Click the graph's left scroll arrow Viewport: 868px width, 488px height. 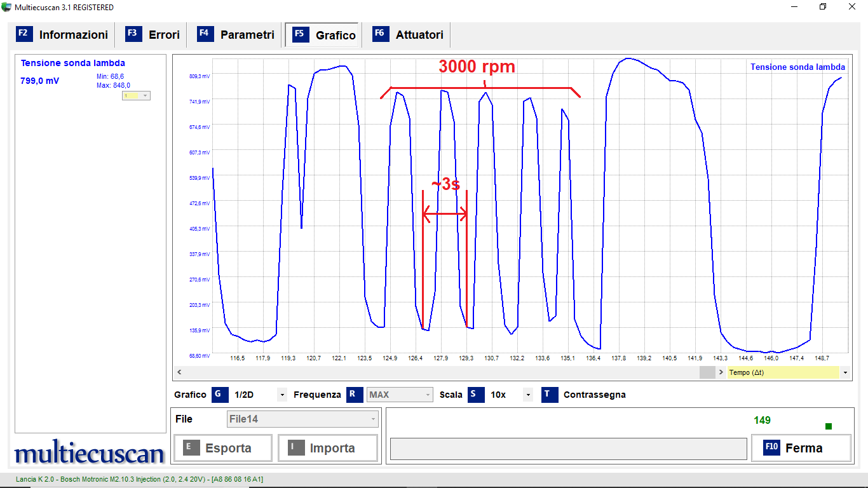[x=179, y=372]
